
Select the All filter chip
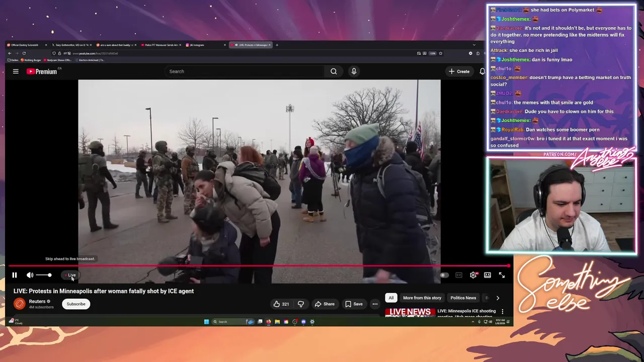pyautogui.click(x=391, y=298)
